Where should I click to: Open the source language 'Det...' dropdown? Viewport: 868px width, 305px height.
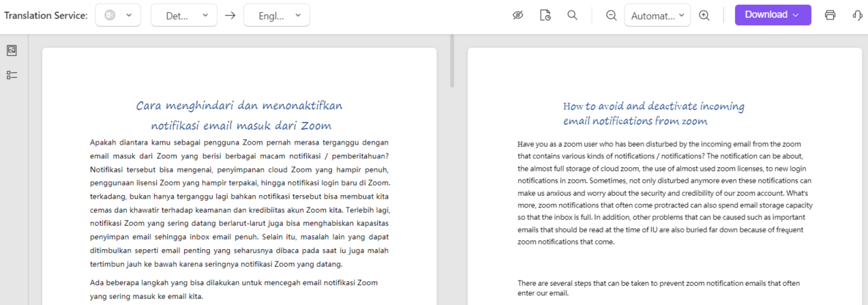[184, 15]
